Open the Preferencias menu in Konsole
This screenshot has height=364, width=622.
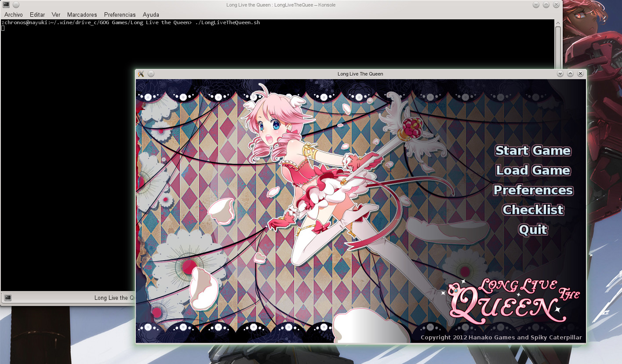pyautogui.click(x=120, y=15)
